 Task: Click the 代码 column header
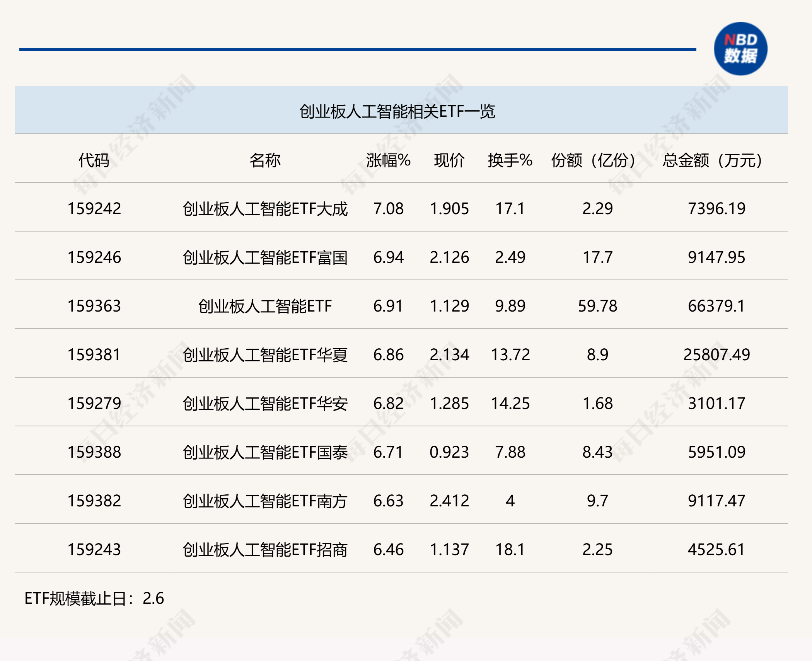[x=94, y=160]
